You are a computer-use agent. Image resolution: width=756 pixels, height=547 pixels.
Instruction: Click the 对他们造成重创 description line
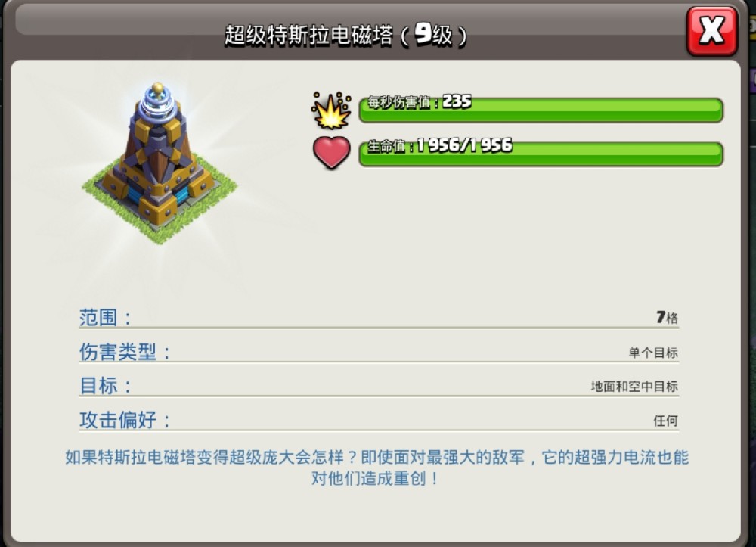click(x=376, y=478)
